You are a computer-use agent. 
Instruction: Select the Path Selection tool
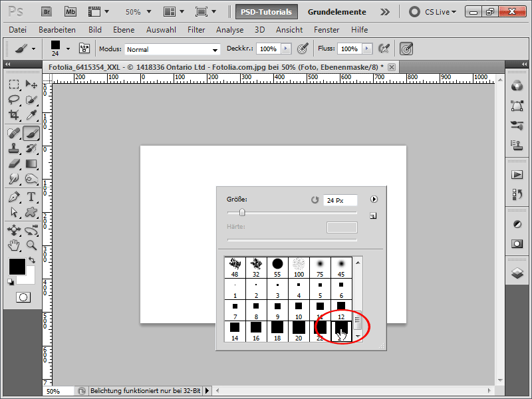coord(14,212)
